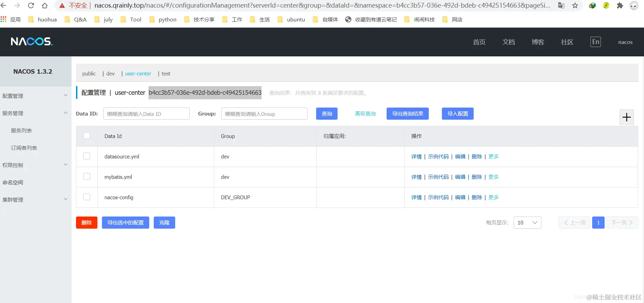The width and height of the screenshot is (644, 303).
Task: View 详情 for datasource.yml
Action: [x=416, y=156]
